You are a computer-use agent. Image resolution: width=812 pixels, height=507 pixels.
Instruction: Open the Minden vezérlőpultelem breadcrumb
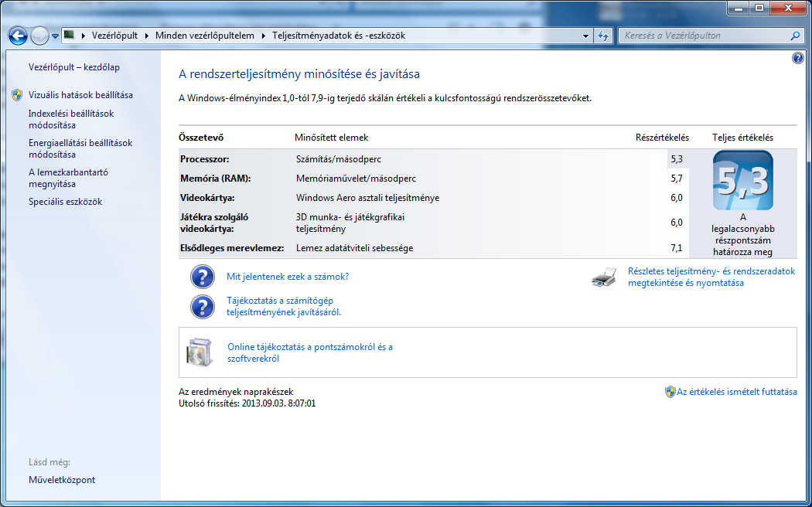[x=205, y=36]
